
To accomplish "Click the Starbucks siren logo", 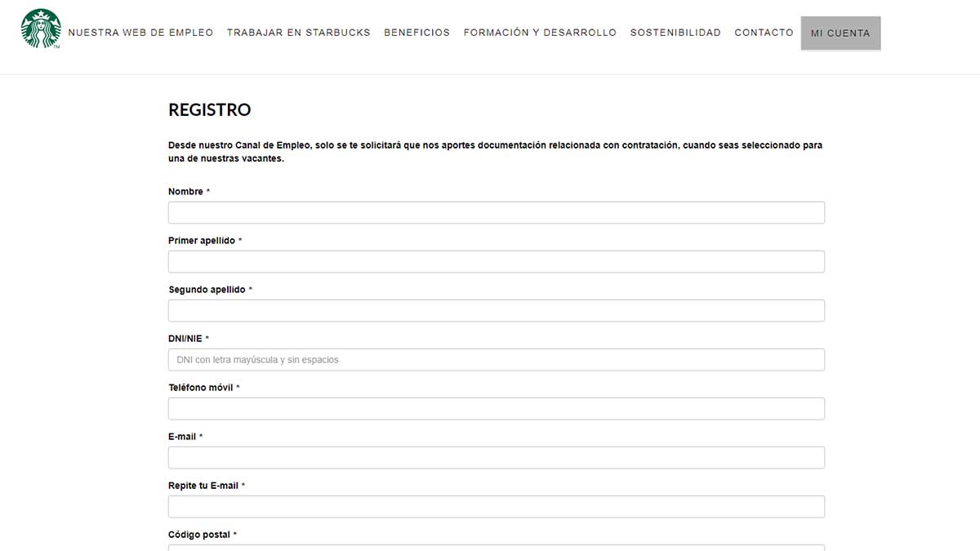I will 41,29.
